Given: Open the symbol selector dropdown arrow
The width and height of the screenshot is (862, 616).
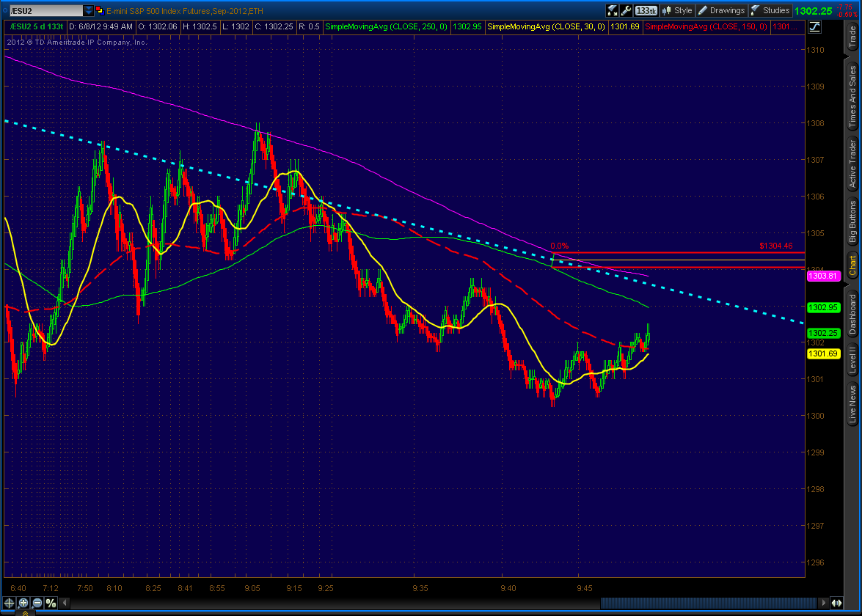Looking at the screenshot, I should [x=89, y=10].
